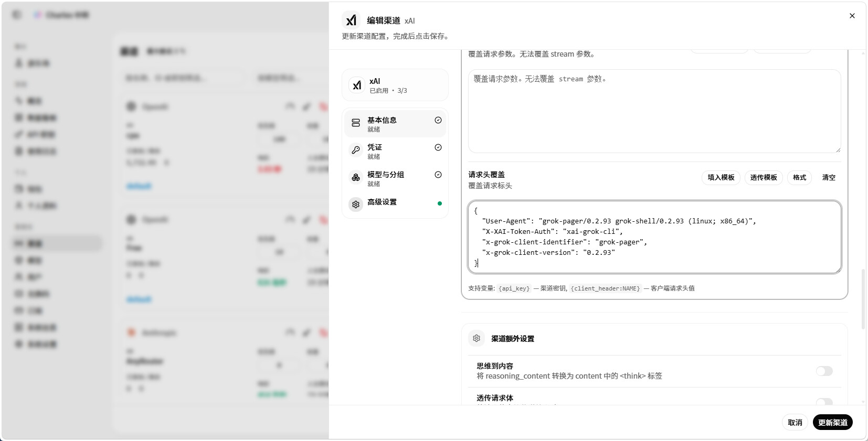Click the green status dot for 高级设置

440,203
